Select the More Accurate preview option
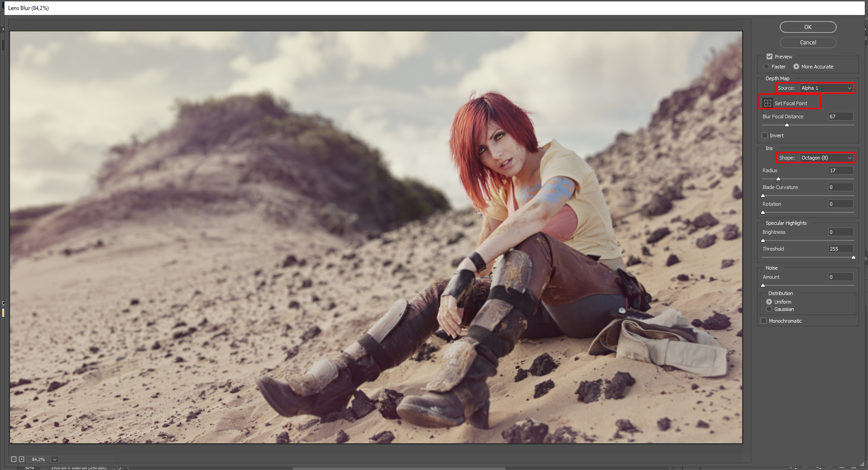Viewport: 868px width, 470px height. [x=796, y=67]
